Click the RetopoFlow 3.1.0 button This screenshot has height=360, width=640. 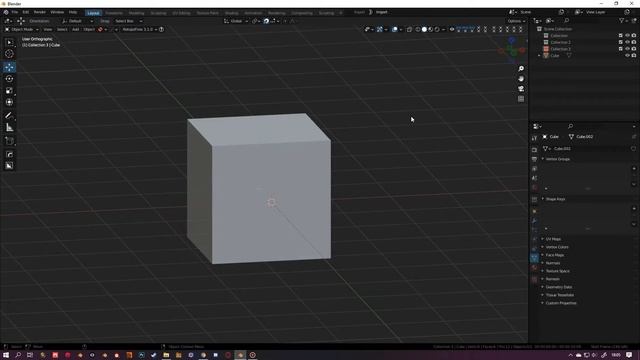[x=139, y=29]
